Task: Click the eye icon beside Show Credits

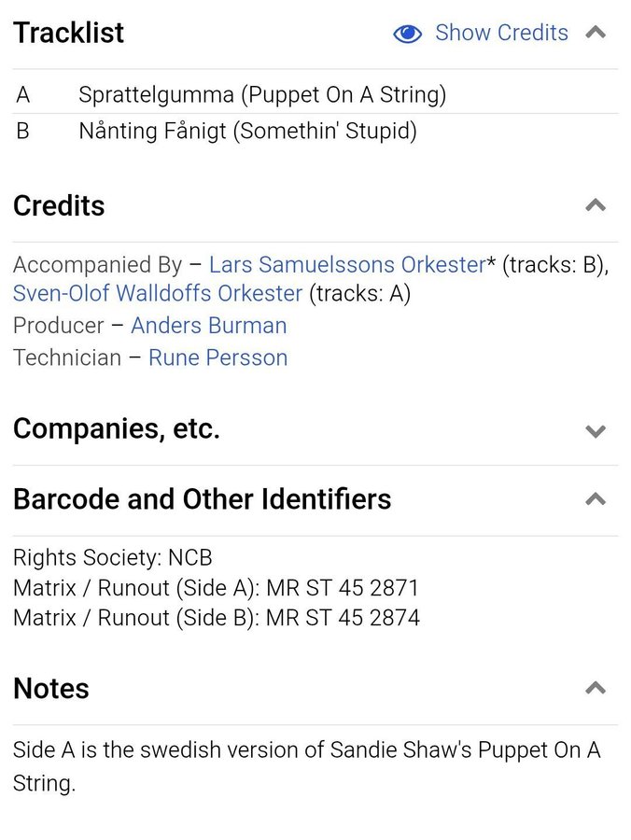Action: (x=408, y=34)
